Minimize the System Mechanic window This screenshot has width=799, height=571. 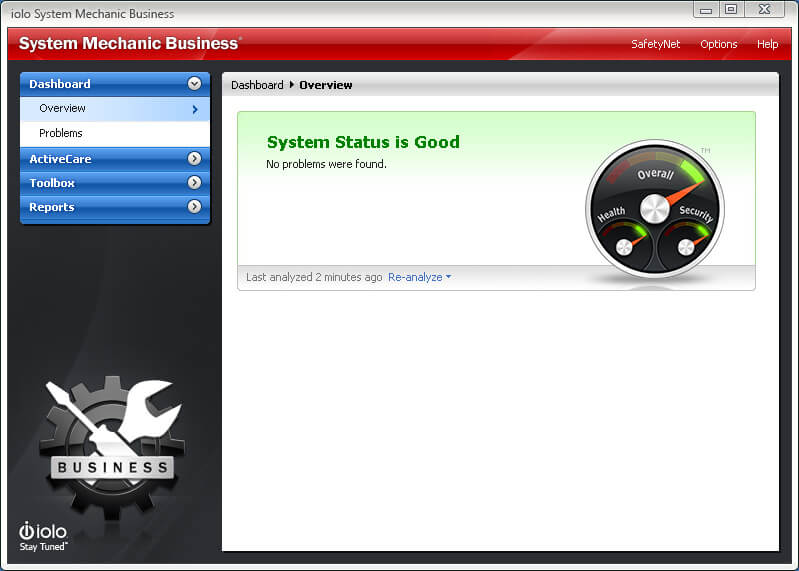706,10
